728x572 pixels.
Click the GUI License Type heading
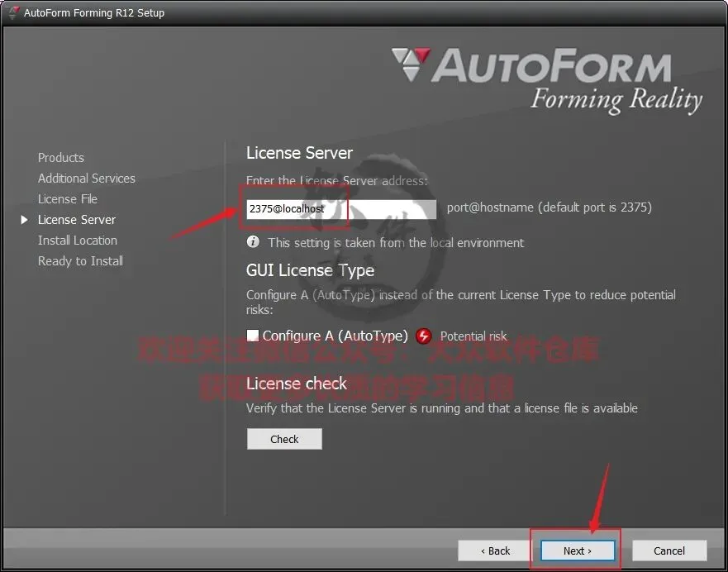[310, 270]
